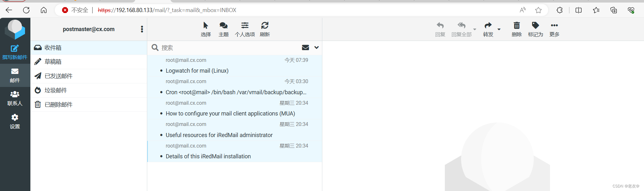Click Reply all (回复全部) button
The height and width of the screenshot is (191, 644).
point(461,29)
